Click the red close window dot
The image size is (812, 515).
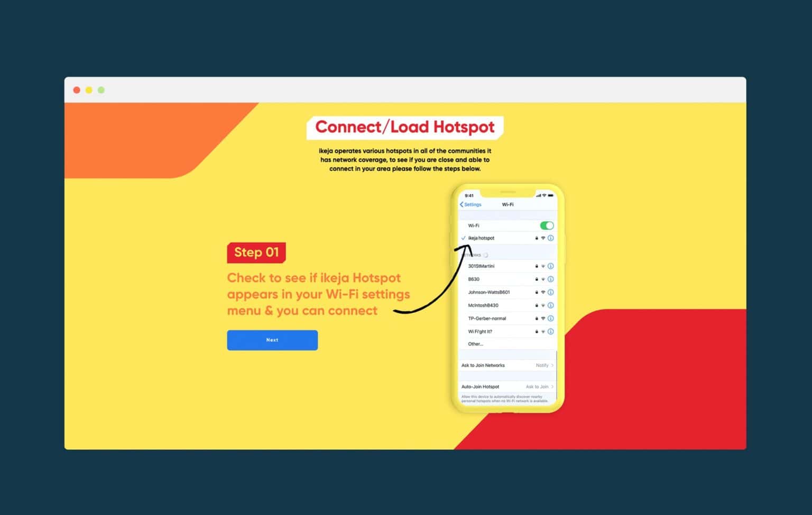tap(77, 90)
